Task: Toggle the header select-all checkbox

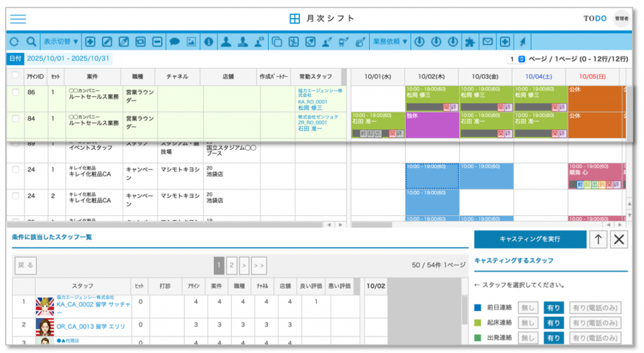Action: click(x=16, y=76)
